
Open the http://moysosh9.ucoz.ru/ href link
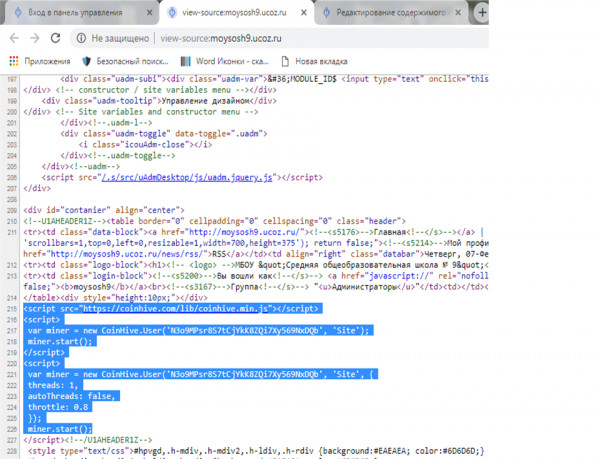point(245,232)
